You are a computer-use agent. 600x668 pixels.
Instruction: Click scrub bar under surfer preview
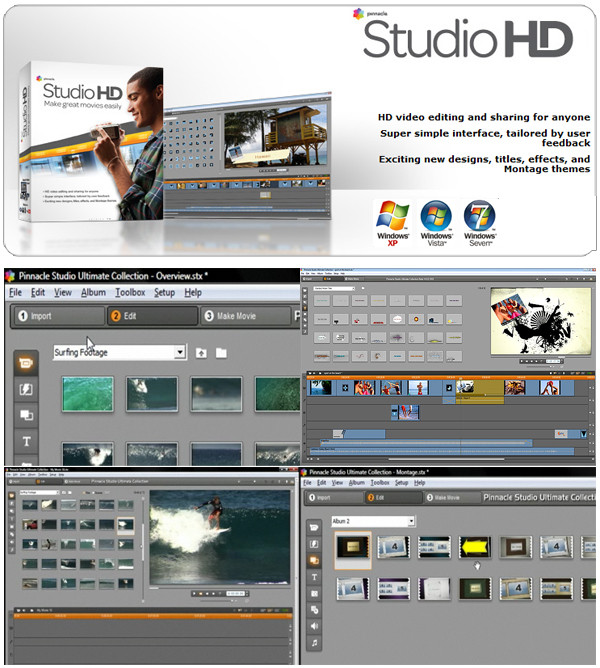(x=219, y=588)
